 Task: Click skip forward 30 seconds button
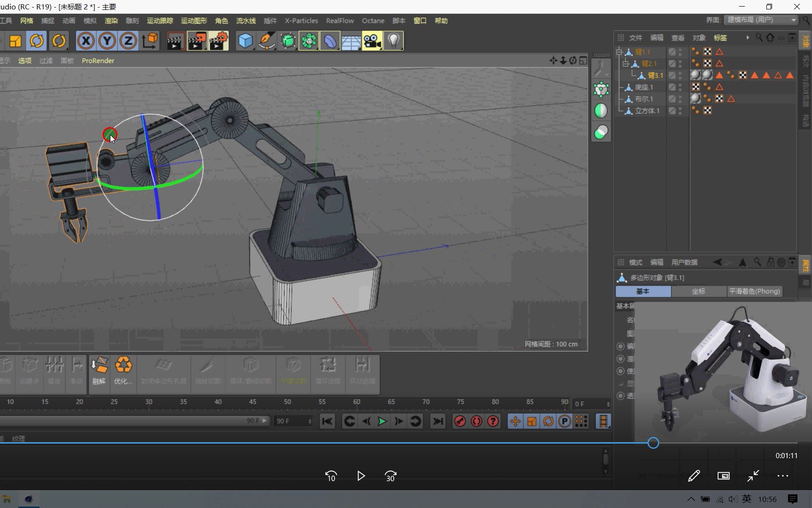coord(390,476)
